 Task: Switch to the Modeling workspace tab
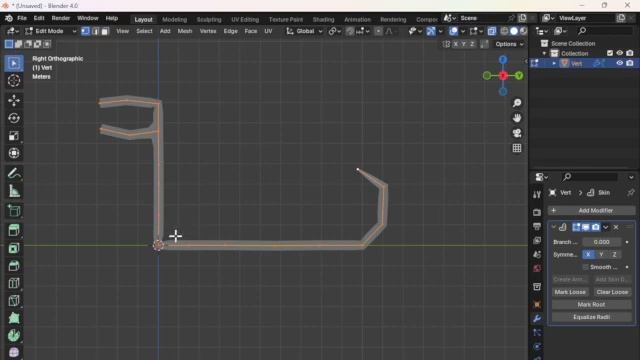pos(174,19)
